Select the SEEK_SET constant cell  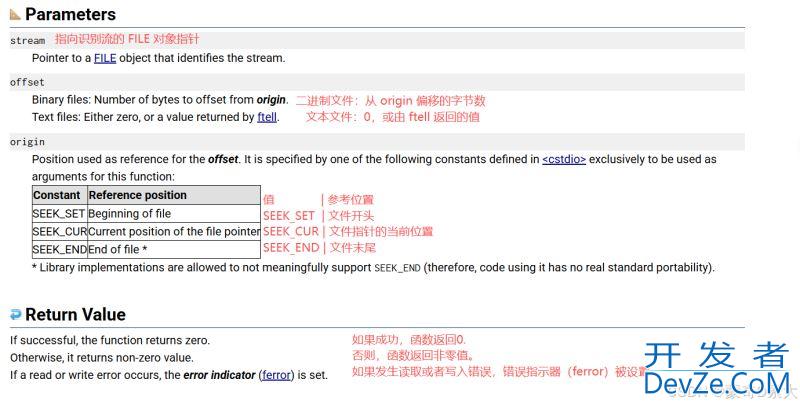pyautogui.click(x=59, y=213)
